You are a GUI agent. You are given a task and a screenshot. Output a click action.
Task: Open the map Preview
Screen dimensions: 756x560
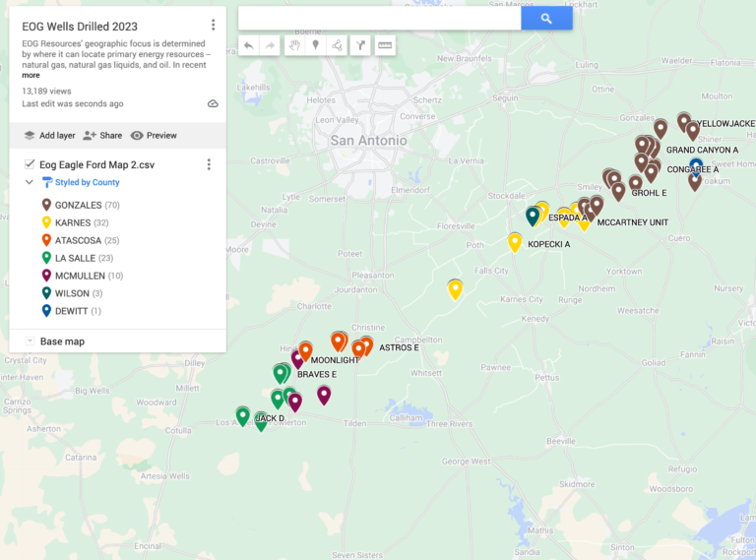pos(154,136)
